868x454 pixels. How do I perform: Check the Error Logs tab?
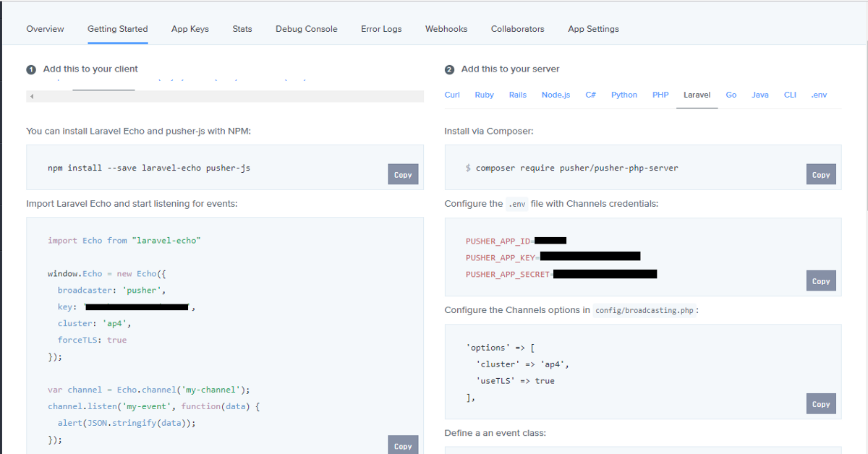pos(381,29)
